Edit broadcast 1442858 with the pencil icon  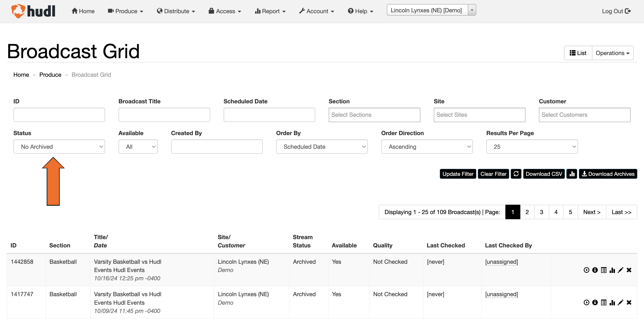(621, 270)
